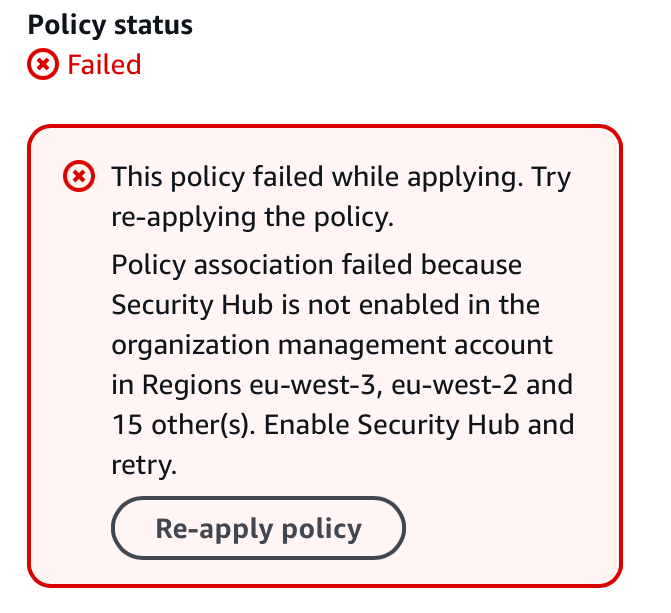Click the error icon inside the alert box
This screenshot has width=671, height=613.
click(79, 178)
